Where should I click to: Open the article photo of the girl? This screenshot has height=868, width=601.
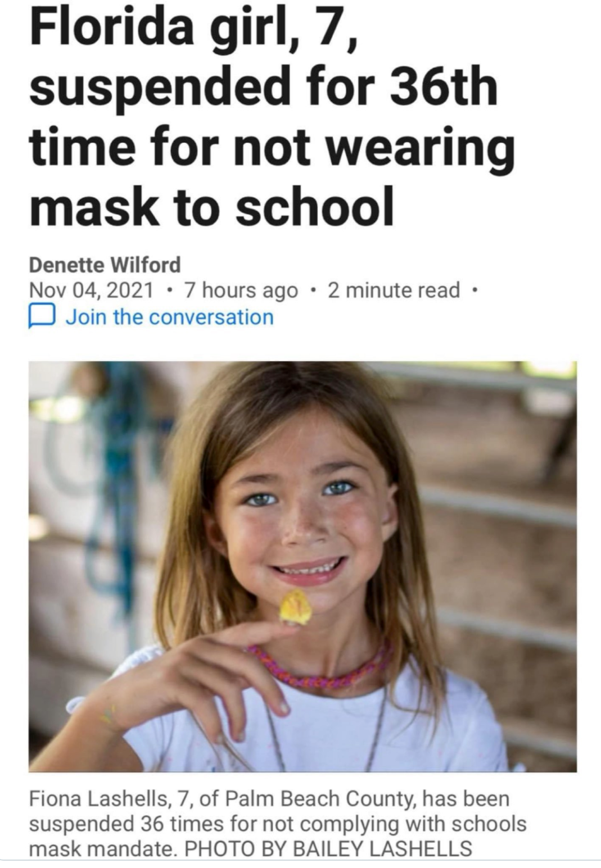(302, 566)
